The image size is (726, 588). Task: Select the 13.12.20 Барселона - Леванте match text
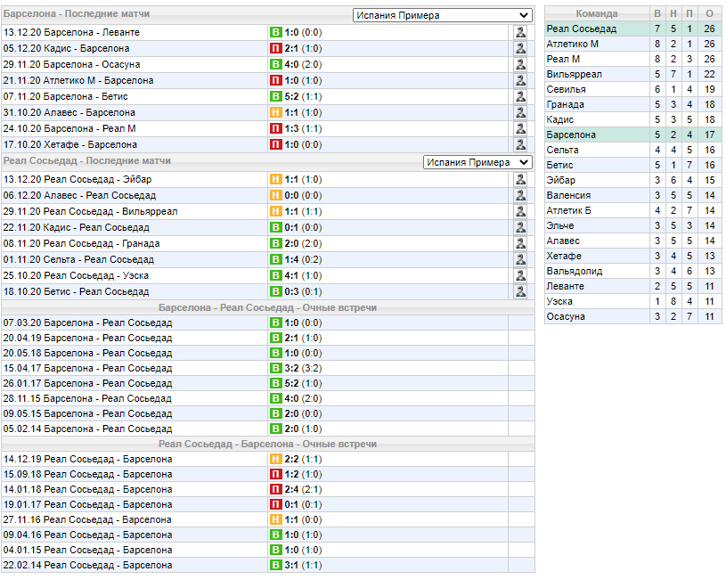click(71, 32)
